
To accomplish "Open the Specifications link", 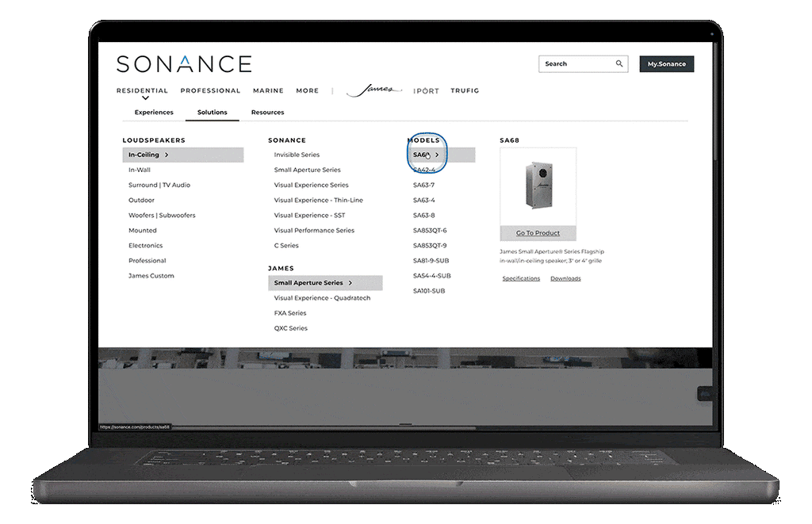I will pyautogui.click(x=521, y=279).
